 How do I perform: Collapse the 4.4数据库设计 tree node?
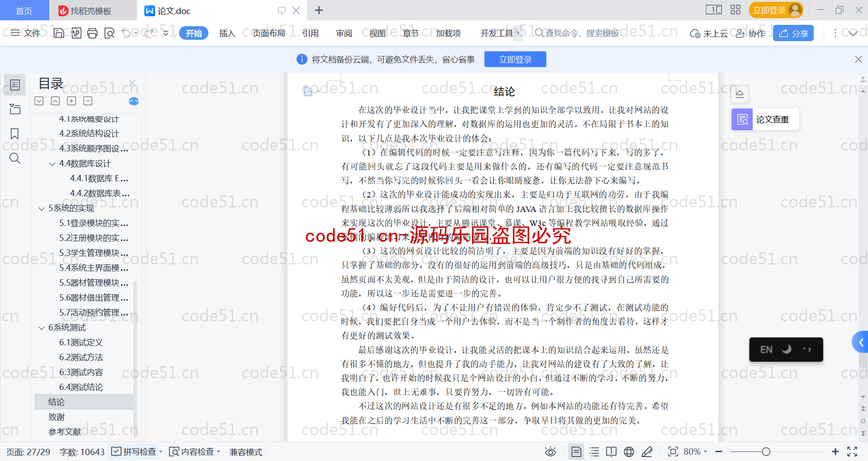click(52, 164)
